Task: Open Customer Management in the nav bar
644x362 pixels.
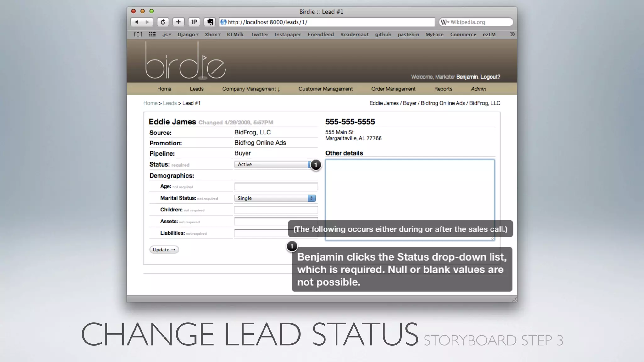Action: pos(325,89)
